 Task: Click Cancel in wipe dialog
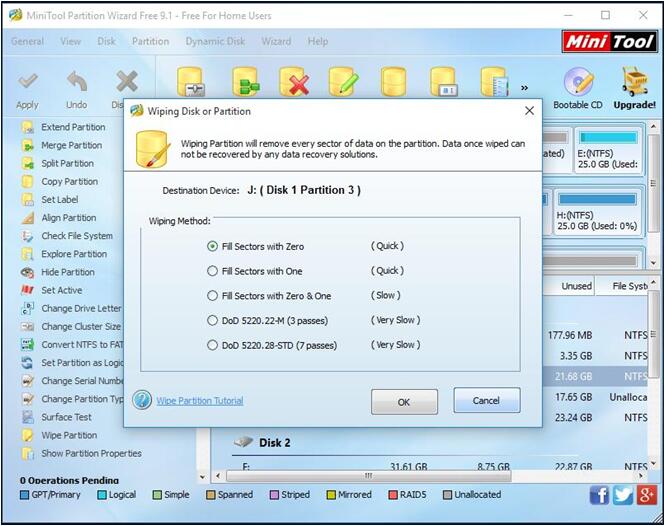(486, 400)
